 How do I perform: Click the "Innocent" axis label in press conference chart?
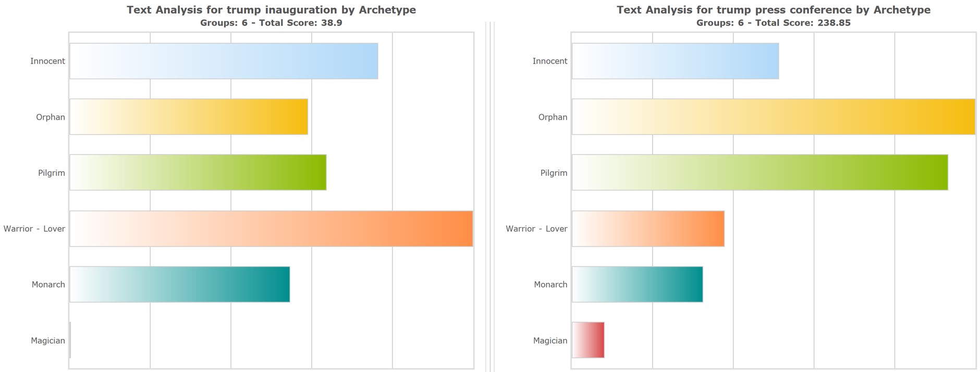550,61
